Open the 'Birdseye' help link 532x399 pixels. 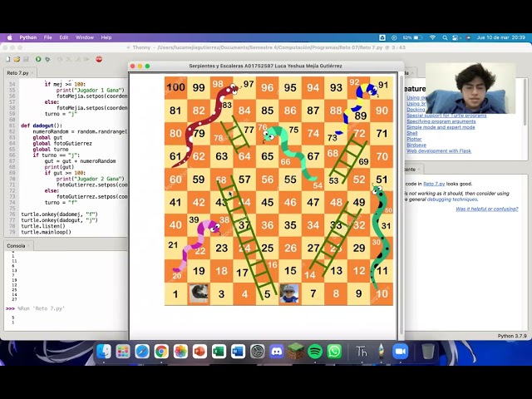(x=416, y=145)
